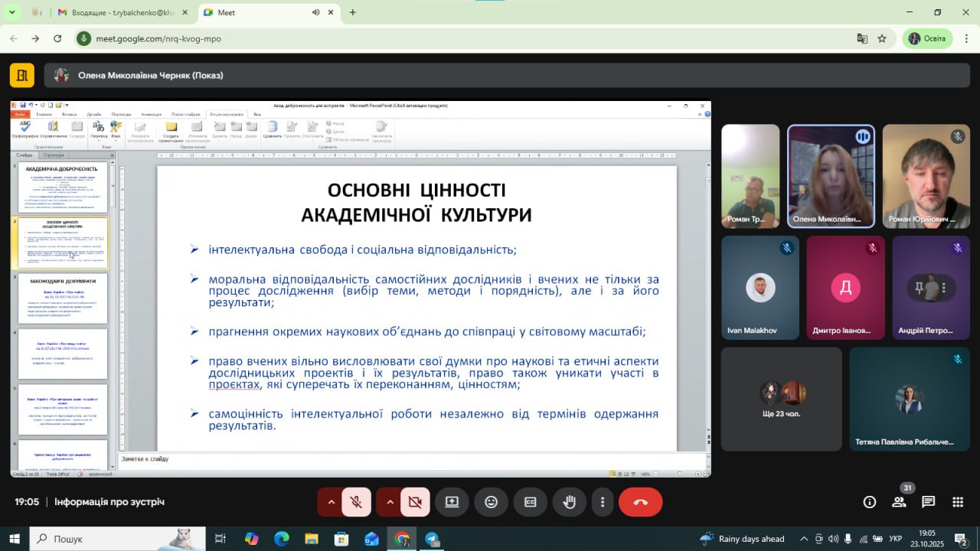Image resolution: width=980 pixels, height=551 pixels.
Task: Open the in-call chat panel
Action: [x=928, y=502]
